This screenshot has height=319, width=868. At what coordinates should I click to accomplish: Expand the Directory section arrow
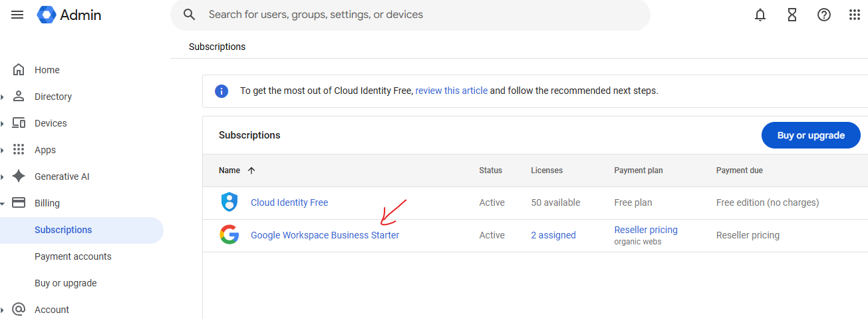(3, 97)
